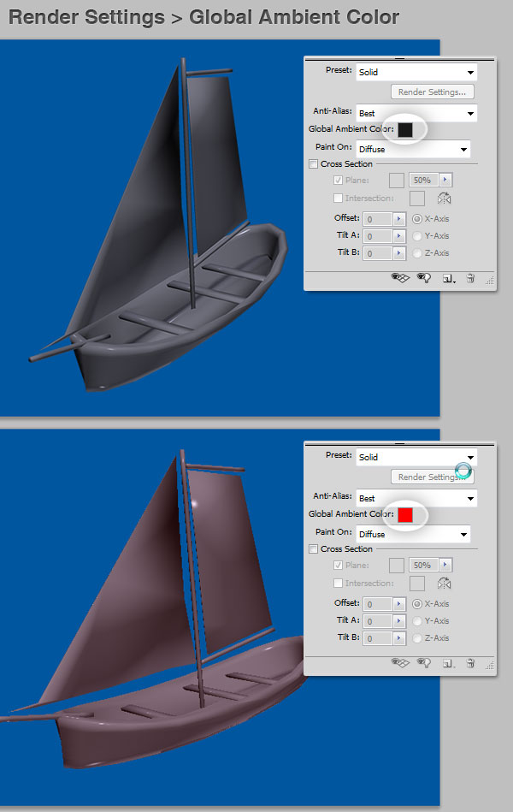
Task: Enable Cross Section checkbox in black-swatch panel
Action: coord(313,163)
